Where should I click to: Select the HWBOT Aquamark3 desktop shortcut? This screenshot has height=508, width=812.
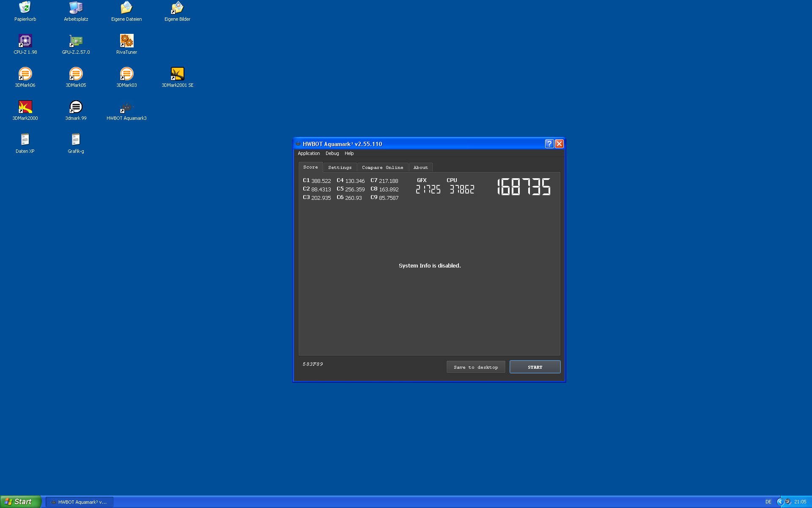(x=126, y=110)
